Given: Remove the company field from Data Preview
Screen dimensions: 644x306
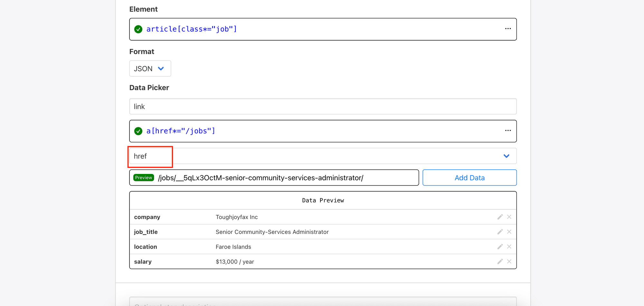Looking at the screenshot, I should pos(509,217).
